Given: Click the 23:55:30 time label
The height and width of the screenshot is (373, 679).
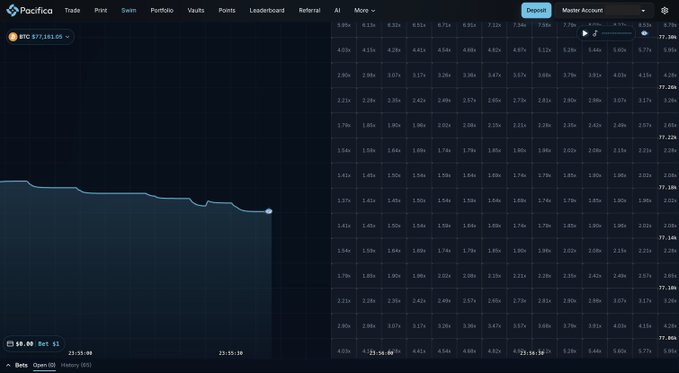Looking at the screenshot, I should pyautogui.click(x=231, y=353).
